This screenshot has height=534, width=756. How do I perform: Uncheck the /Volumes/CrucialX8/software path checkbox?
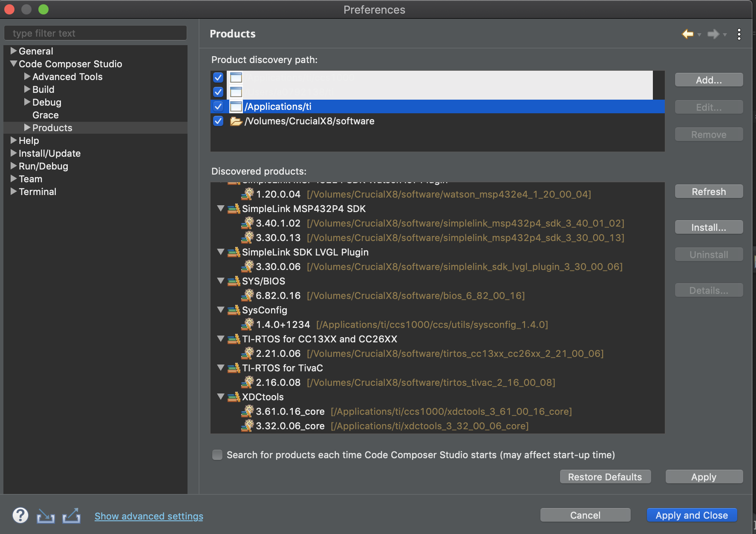coord(218,121)
